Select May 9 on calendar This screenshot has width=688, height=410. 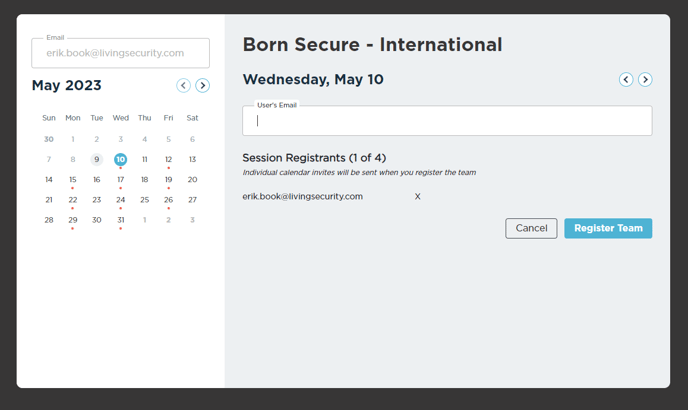[97, 159]
